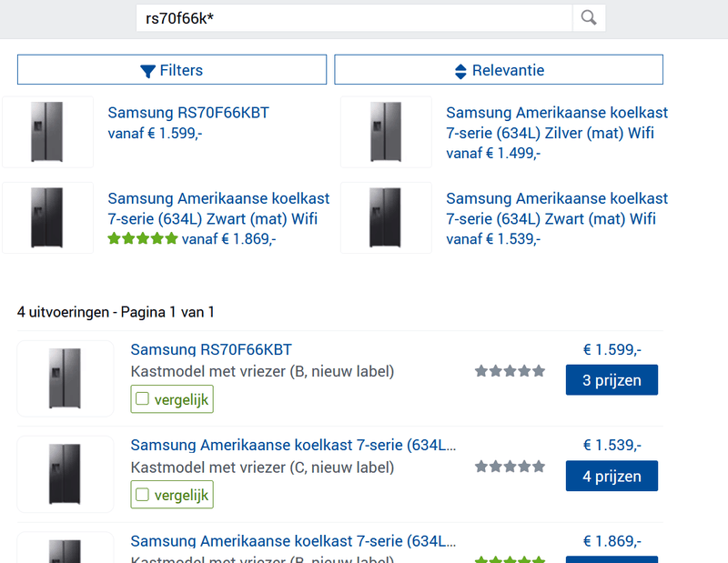Screen dimensions: 728x563
Task: Click the search magnifier icon
Action: pyautogui.click(x=589, y=18)
